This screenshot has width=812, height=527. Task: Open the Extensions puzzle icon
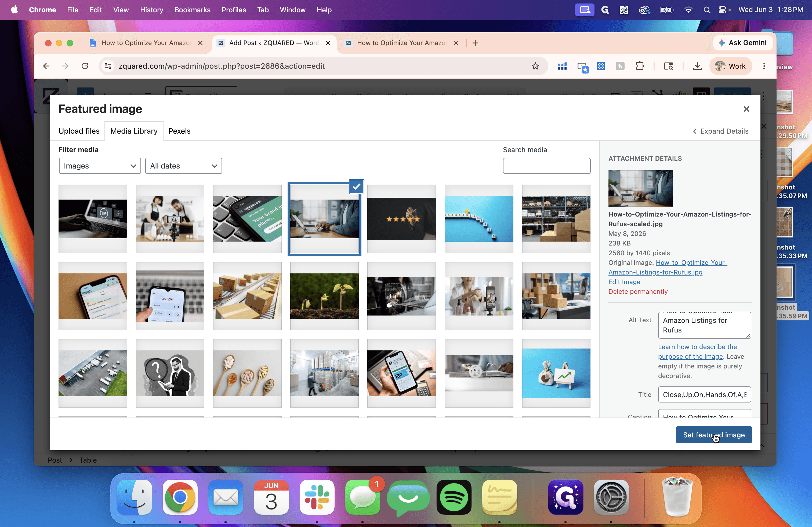point(640,66)
